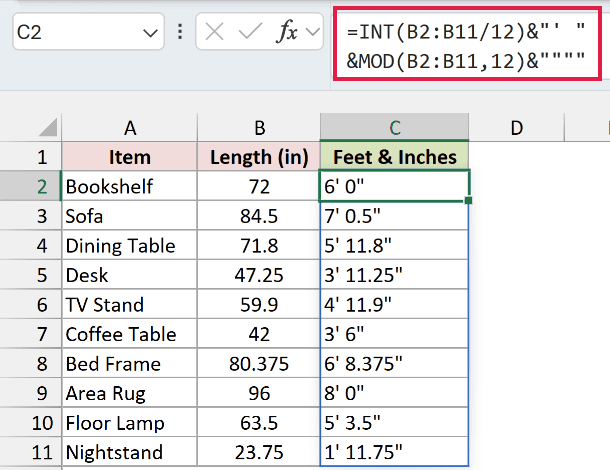Image resolution: width=610 pixels, height=470 pixels.
Task: Select the 'Sofa' cell
Action: [130, 216]
